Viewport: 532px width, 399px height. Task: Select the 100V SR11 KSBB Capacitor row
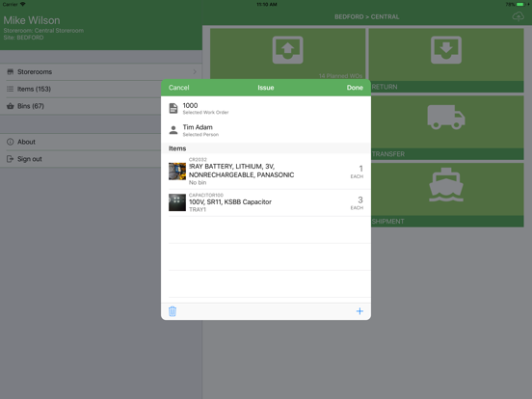(266, 202)
